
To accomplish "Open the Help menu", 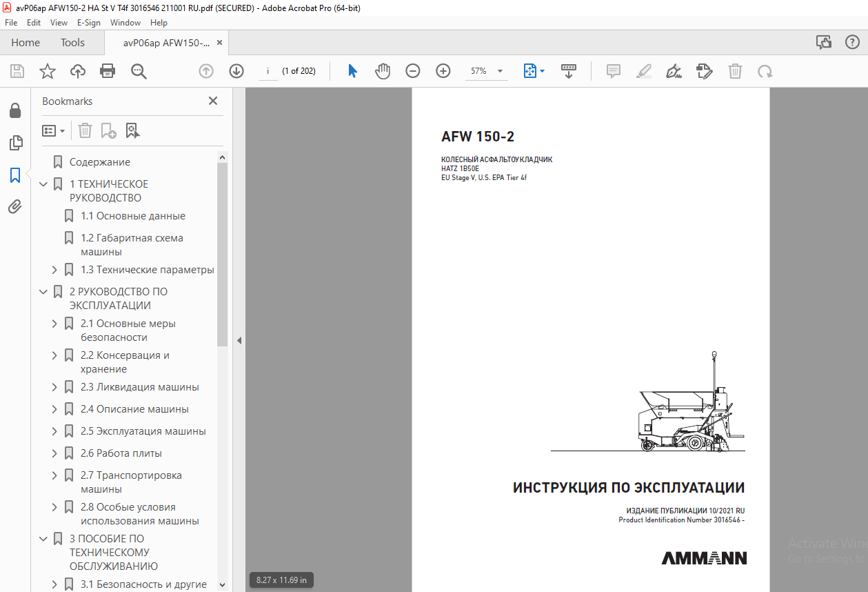I will [159, 22].
